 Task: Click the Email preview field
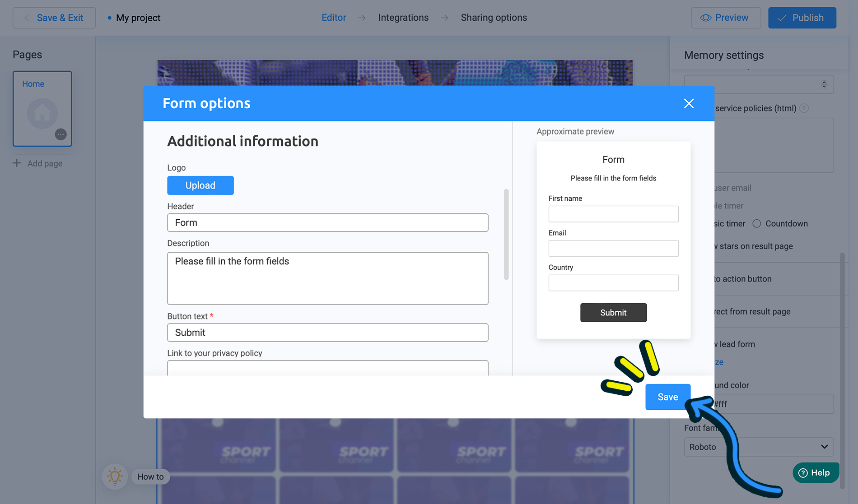(x=613, y=248)
